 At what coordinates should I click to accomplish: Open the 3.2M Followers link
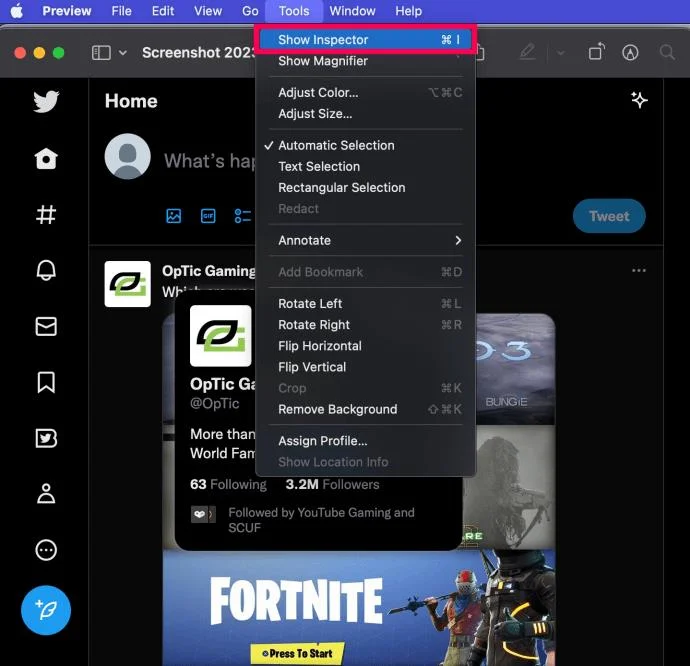pos(332,484)
